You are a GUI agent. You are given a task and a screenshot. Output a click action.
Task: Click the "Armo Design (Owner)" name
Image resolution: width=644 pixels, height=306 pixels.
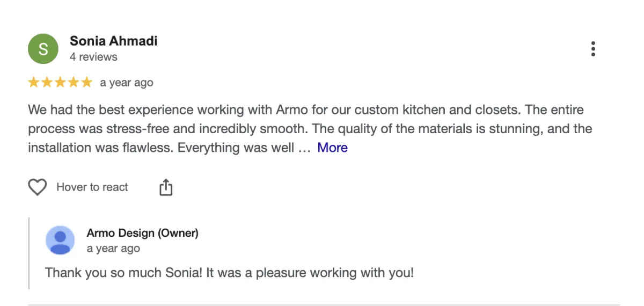[142, 233]
